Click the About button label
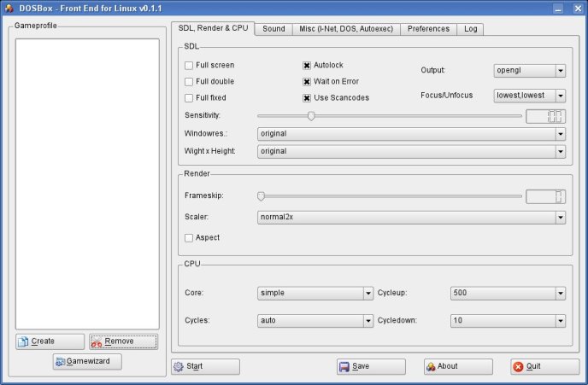Image resolution: width=588 pixels, height=385 pixels. [x=447, y=366]
